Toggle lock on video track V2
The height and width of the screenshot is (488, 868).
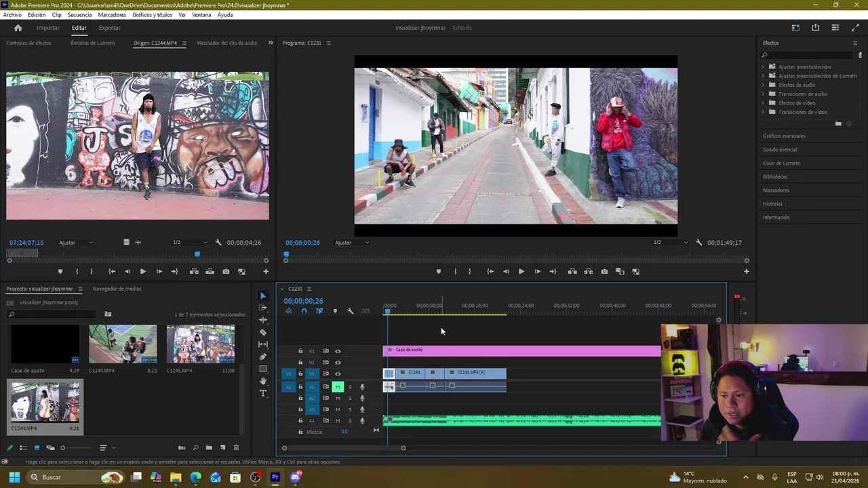point(300,363)
